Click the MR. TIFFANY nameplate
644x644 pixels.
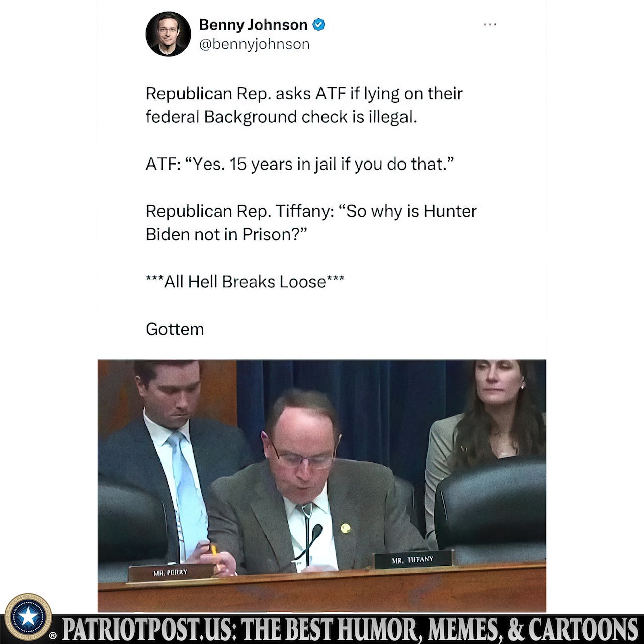(x=413, y=559)
